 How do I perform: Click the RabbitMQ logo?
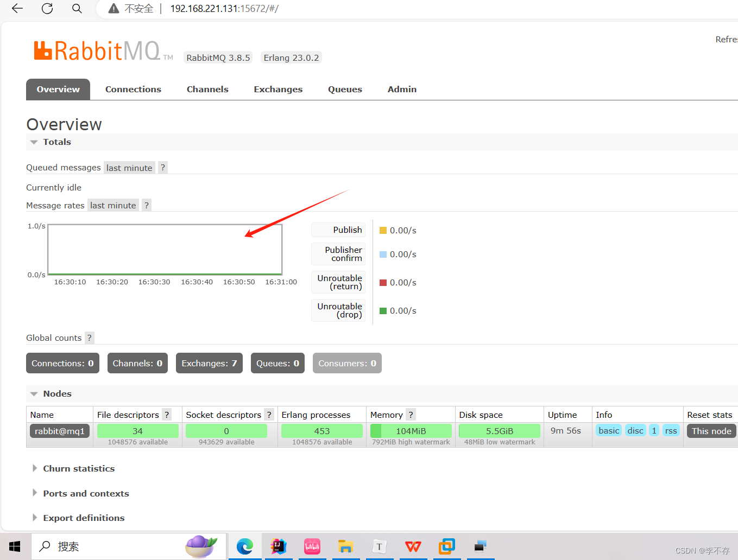tap(104, 51)
